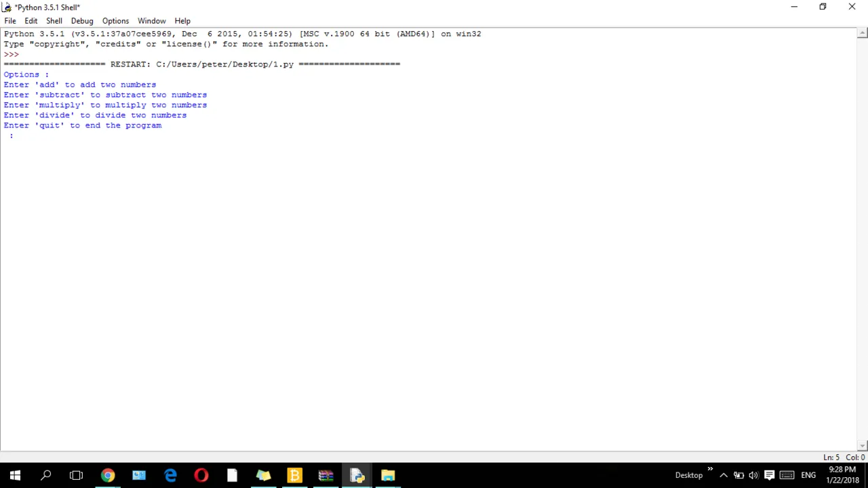Launch Google Chrome from taskbar
868x488 pixels.
pyautogui.click(x=108, y=475)
